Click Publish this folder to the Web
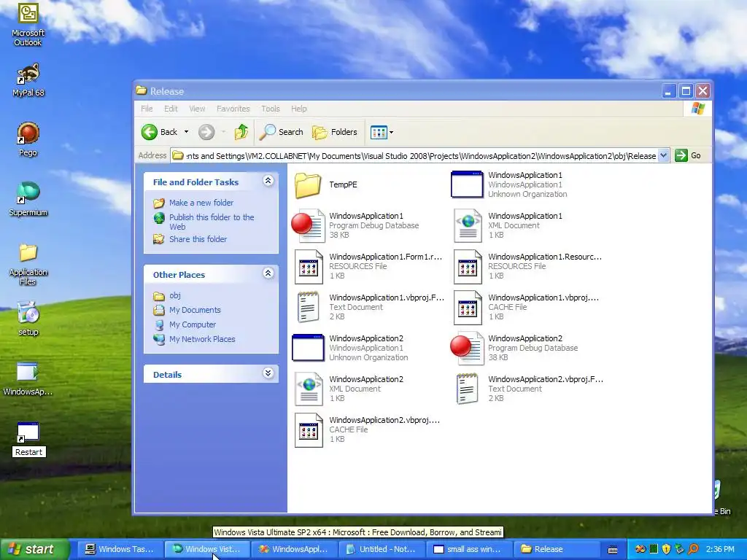This screenshot has width=747, height=560. [212, 222]
